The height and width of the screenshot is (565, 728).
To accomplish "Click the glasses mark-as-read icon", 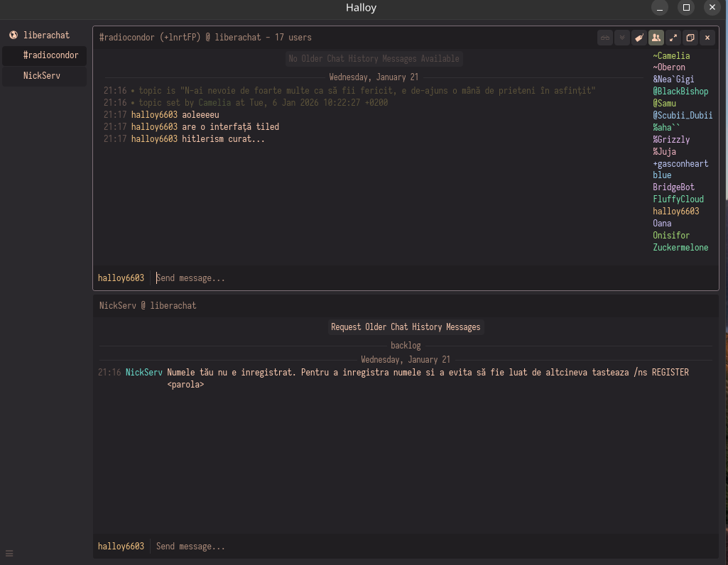I will click(x=605, y=38).
